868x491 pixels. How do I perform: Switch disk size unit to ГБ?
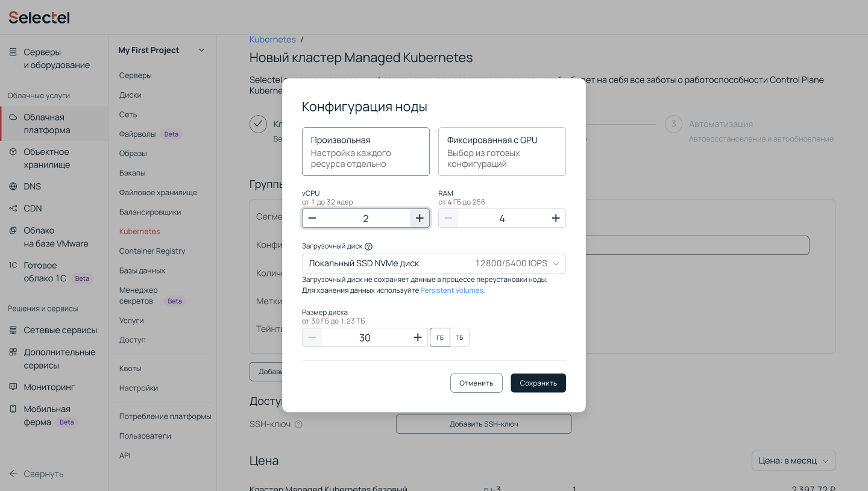click(x=440, y=337)
